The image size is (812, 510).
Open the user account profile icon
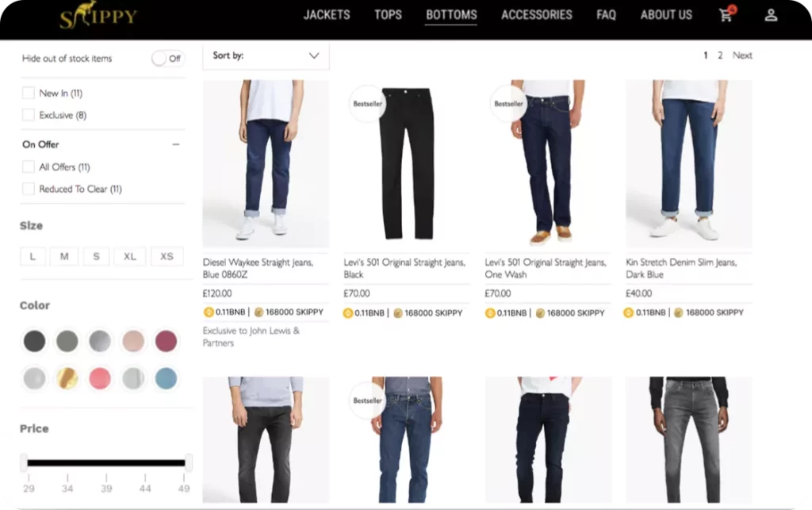(x=771, y=15)
